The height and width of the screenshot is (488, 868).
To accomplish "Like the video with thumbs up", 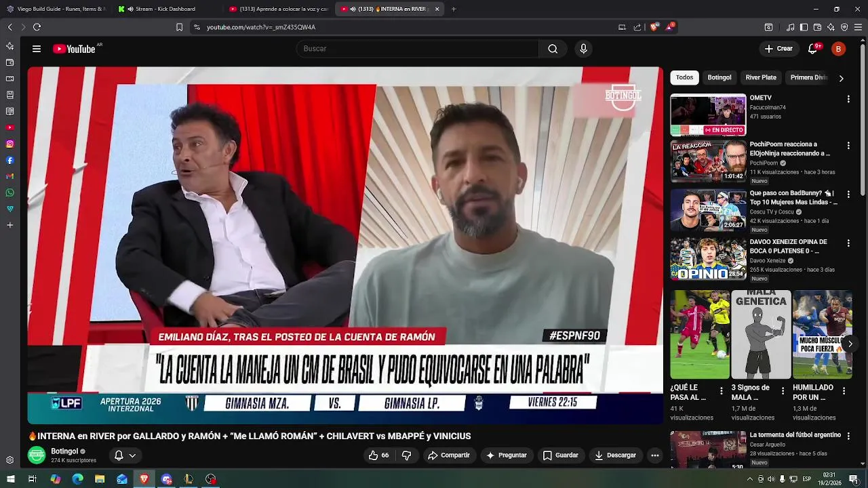I will click(378, 455).
